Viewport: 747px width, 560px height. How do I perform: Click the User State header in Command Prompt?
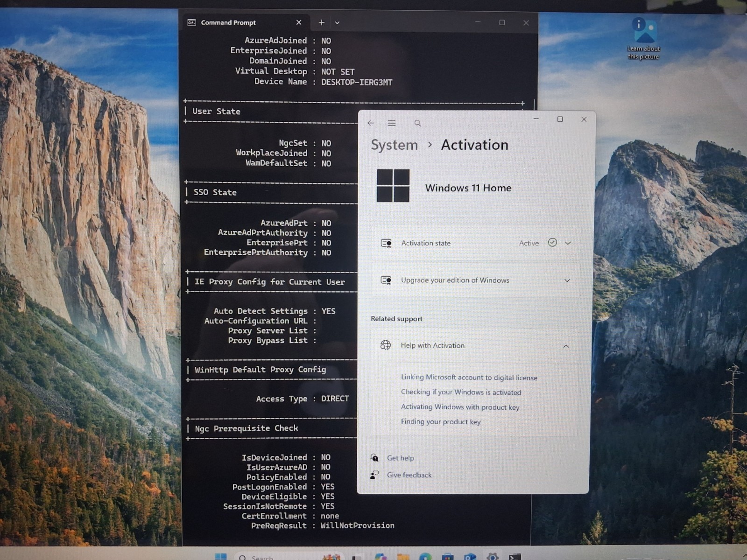(216, 112)
